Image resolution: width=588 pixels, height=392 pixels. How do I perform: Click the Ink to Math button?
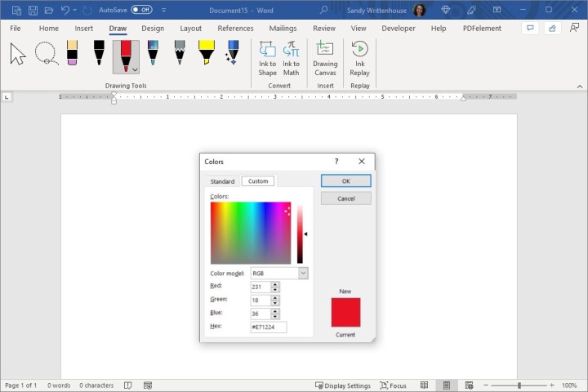tap(291, 57)
